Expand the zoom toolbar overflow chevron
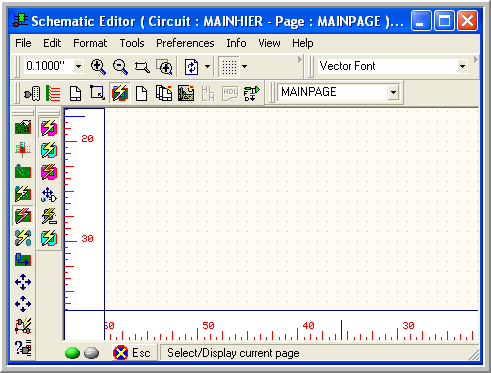The image size is (491, 373). [x=300, y=60]
